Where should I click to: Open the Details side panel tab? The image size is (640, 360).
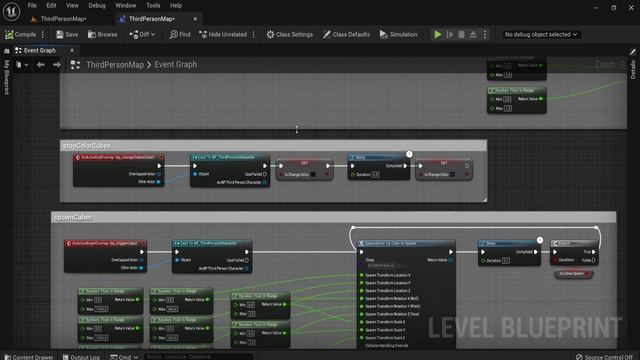pos(633,70)
